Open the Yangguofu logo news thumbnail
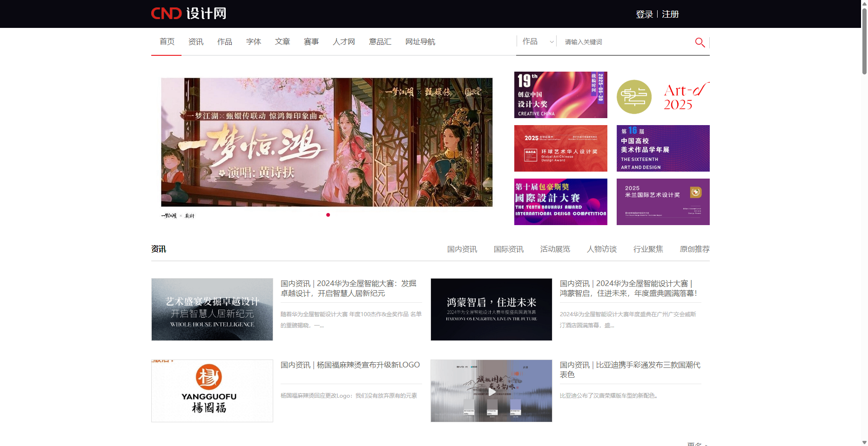868x446 pixels. (212, 391)
